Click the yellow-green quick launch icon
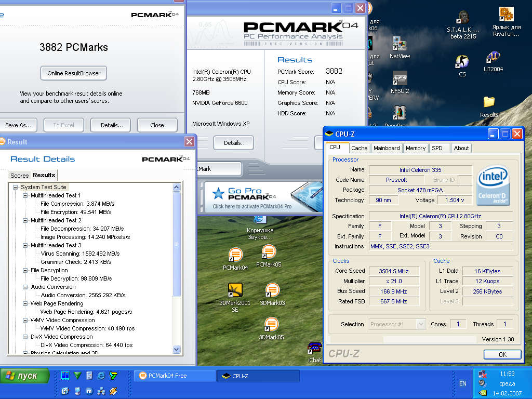 (x=113, y=375)
